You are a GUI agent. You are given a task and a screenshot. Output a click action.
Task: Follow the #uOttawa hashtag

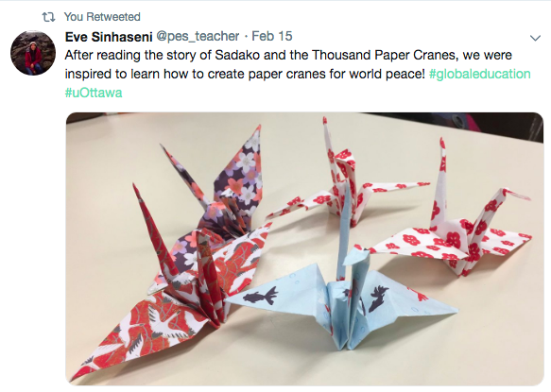pos(94,94)
